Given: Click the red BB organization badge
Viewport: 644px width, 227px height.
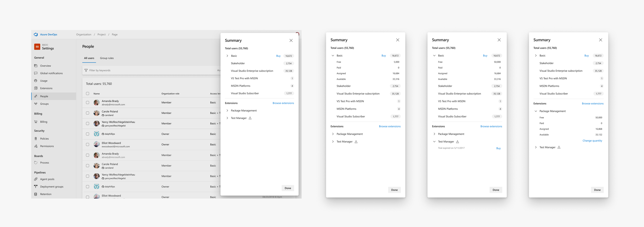Looking at the screenshot, I should click(x=37, y=47).
